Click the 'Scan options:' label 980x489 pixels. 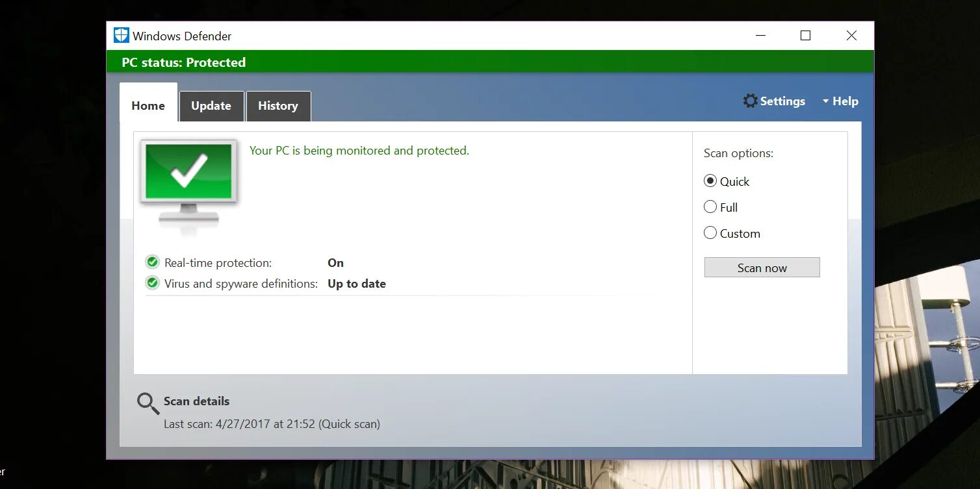click(738, 154)
